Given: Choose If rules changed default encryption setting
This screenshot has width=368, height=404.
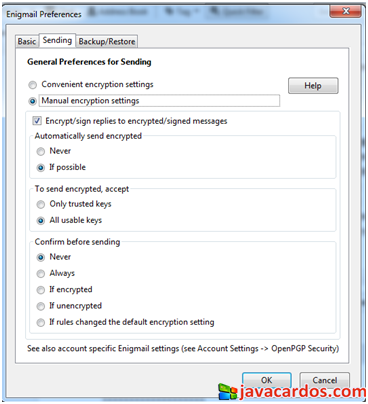Looking at the screenshot, I should pyautogui.click(x=41, y=322).
